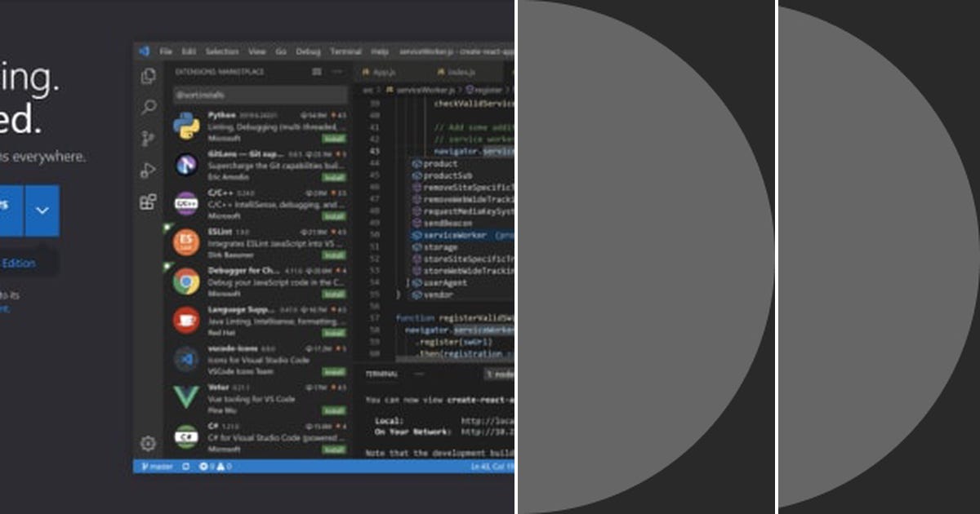Select the TERMINAL panel tab
Image resolution: width=980 pixels, height=514 pixels.
coord(381,374)
